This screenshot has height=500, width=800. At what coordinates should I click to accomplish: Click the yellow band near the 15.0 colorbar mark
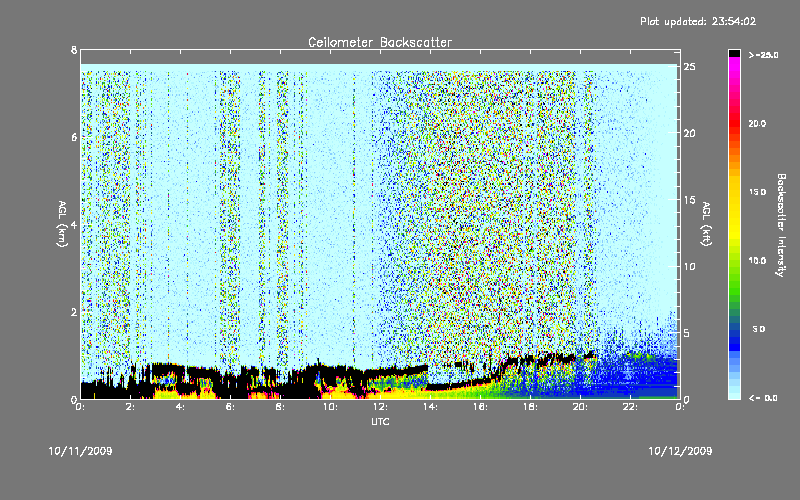(734, 192)
